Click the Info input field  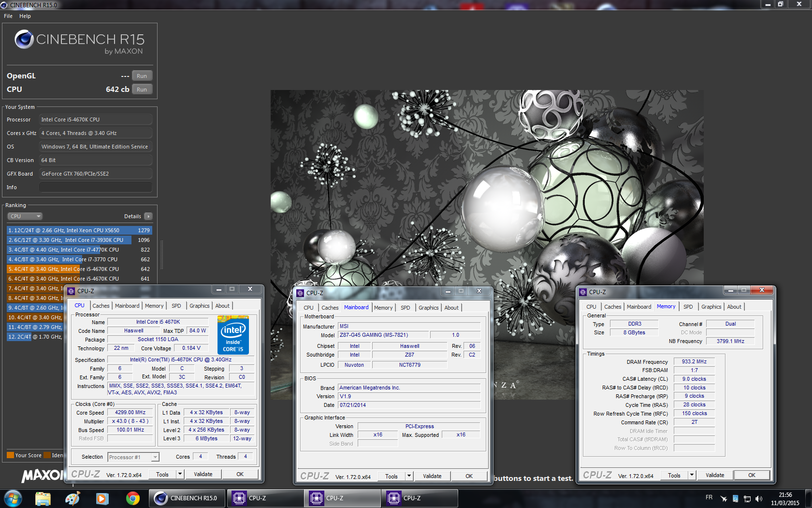coord(96,187)
